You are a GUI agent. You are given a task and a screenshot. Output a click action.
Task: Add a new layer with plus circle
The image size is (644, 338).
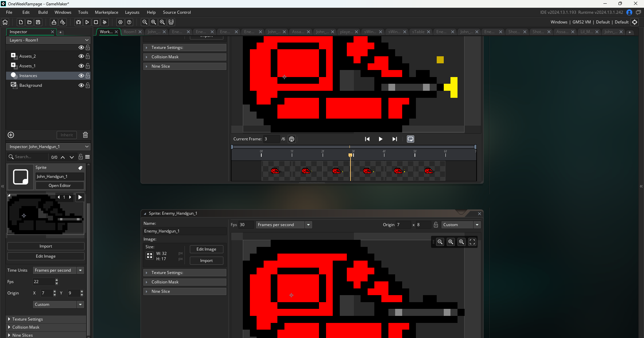point(11,135)
